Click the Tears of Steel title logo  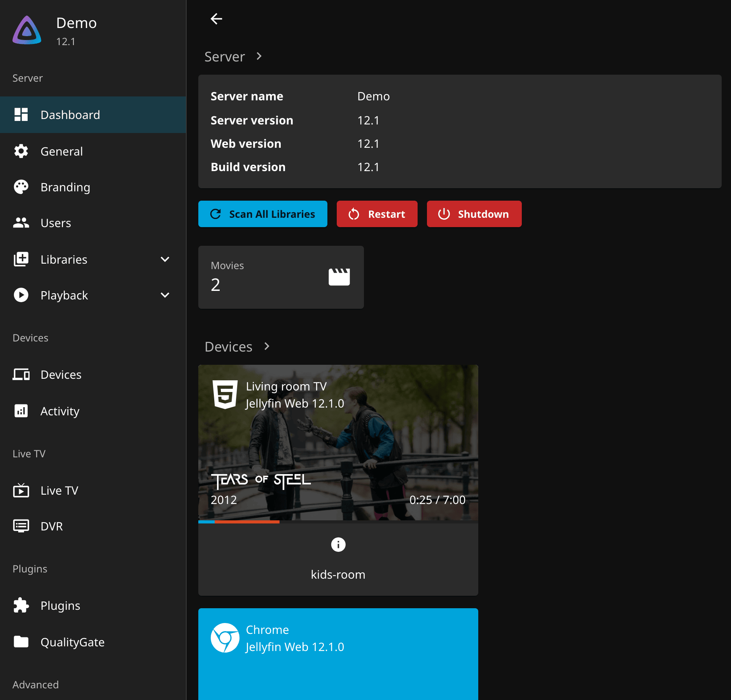[261, 481]
